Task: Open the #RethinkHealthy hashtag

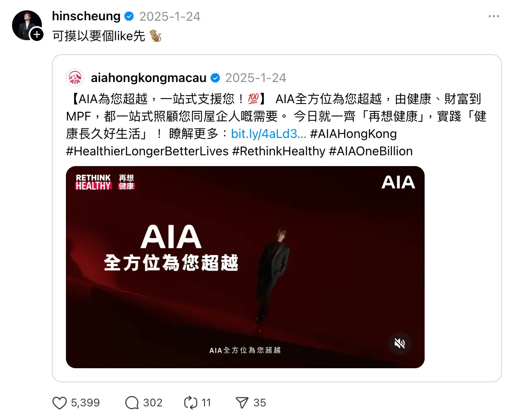Action: 279,151
